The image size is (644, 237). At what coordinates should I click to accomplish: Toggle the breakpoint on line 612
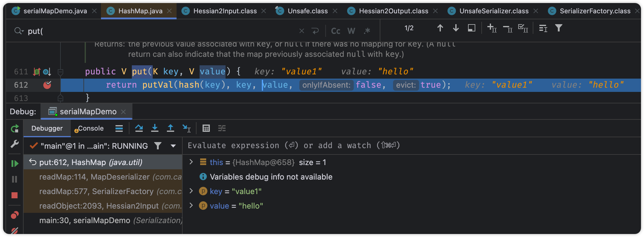coord(47,85)
